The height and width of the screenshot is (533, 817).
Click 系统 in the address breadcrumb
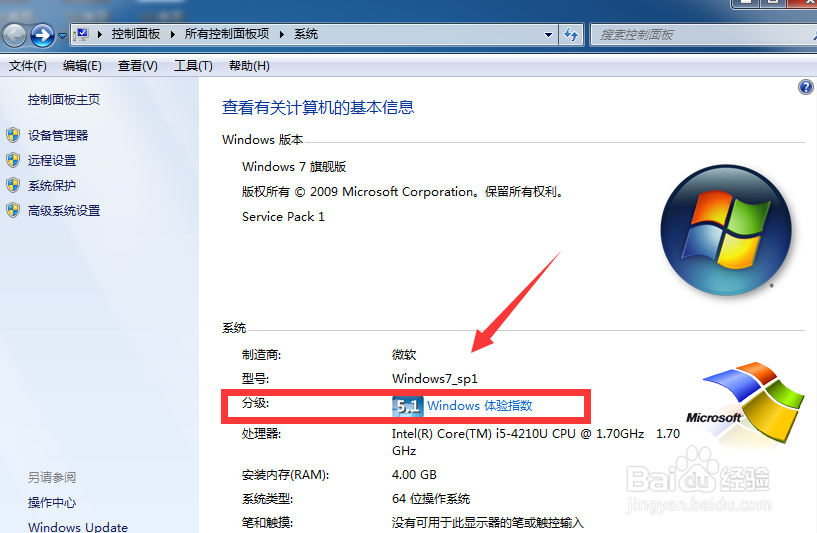coord(306,34)
